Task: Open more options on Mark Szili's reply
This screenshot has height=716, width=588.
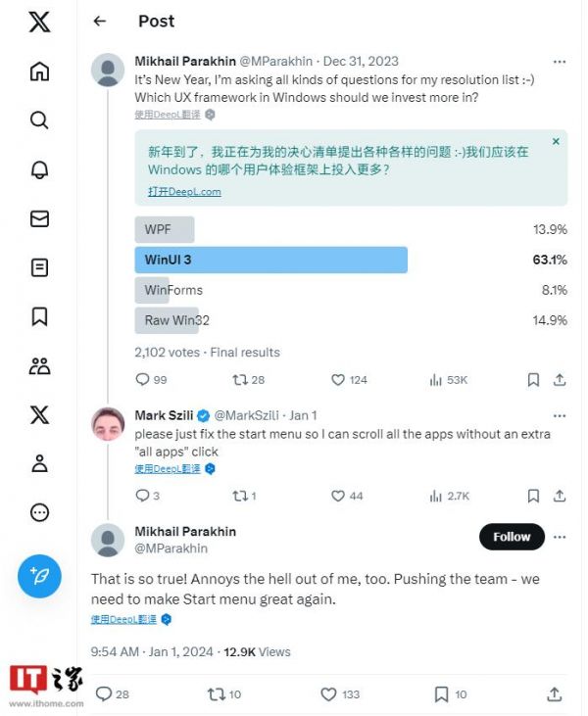Action: (560, 415)
